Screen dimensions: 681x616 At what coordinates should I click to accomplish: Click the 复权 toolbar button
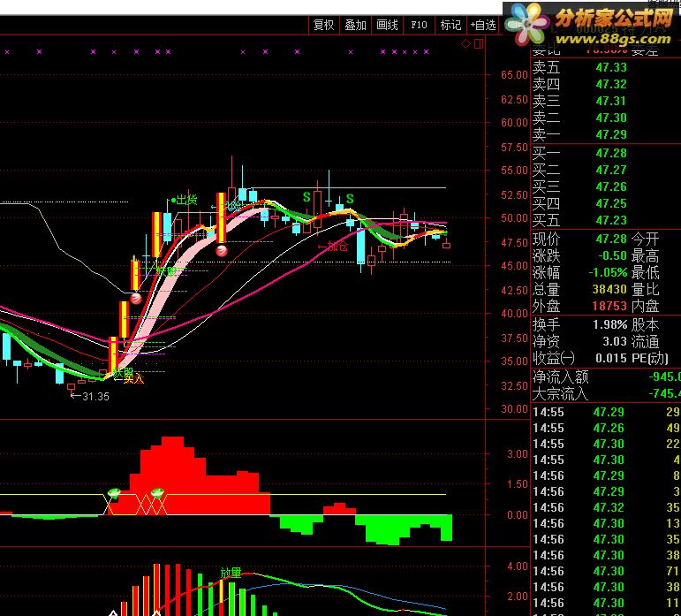pos(323,26)
